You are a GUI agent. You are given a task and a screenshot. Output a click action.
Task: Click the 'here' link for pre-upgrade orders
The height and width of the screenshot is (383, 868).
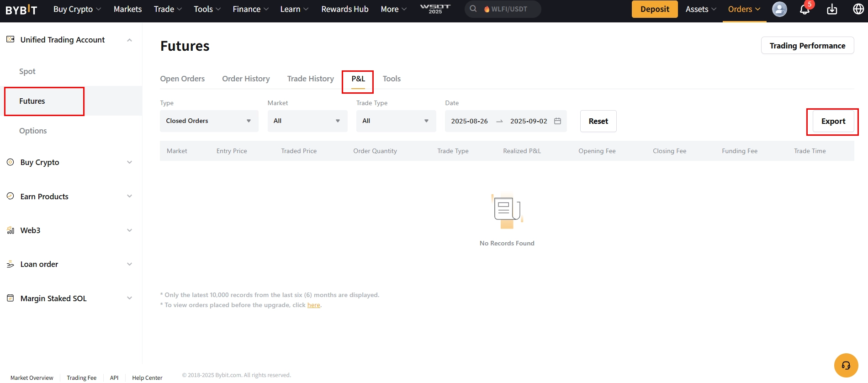(x=313, y=305)
